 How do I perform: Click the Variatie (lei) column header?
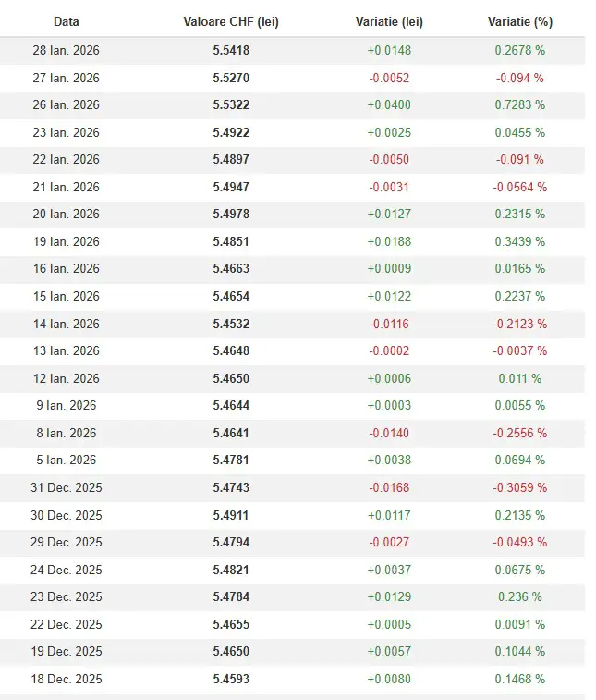(x=389, y=21)
